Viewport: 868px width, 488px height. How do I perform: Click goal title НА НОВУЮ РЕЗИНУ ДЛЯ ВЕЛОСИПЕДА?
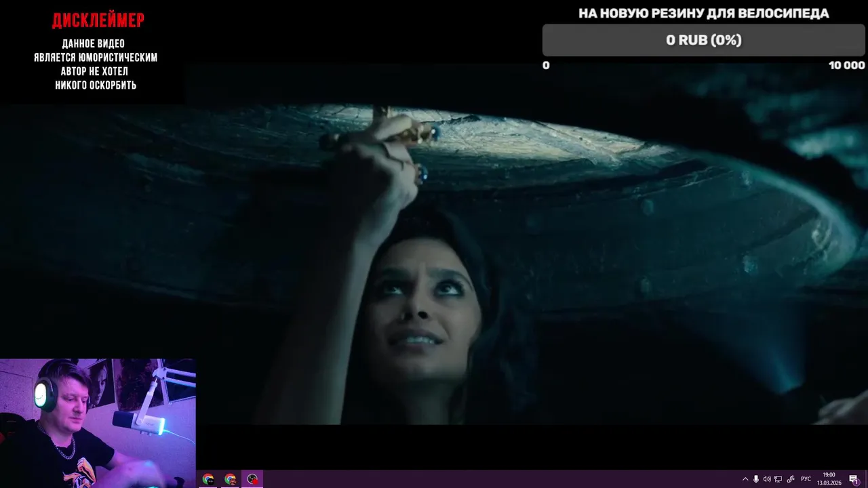pyautogui.click(x=703, y=14)
